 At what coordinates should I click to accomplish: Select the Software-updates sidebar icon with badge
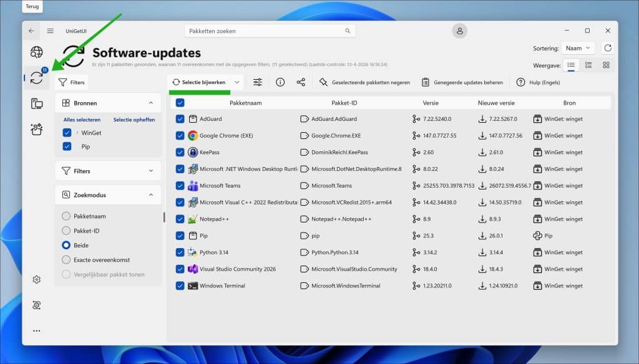36,77
